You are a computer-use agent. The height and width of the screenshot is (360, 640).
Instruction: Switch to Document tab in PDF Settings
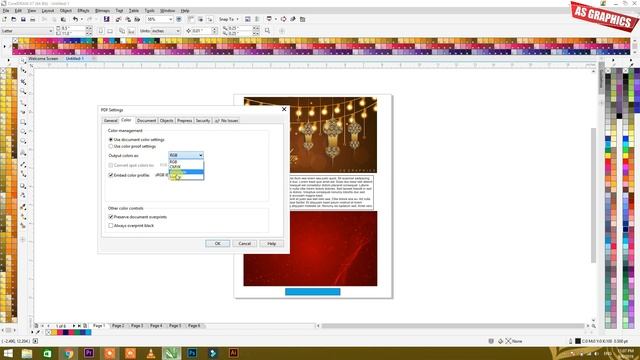[146, 121]
